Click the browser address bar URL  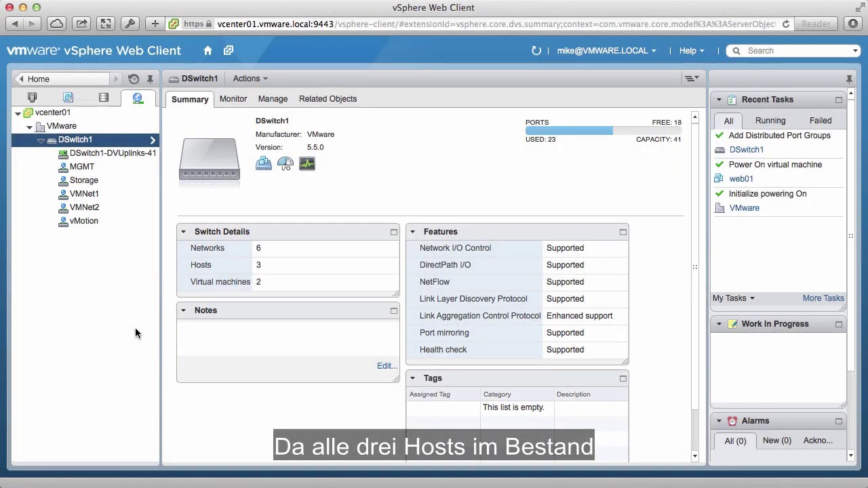[x=496, y=24]
